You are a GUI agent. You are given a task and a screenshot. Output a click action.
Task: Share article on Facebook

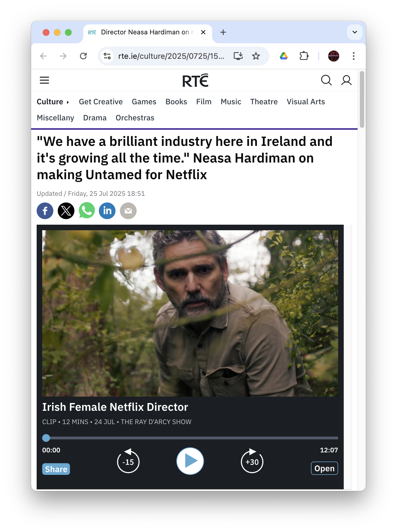click(x=45, y=211)
